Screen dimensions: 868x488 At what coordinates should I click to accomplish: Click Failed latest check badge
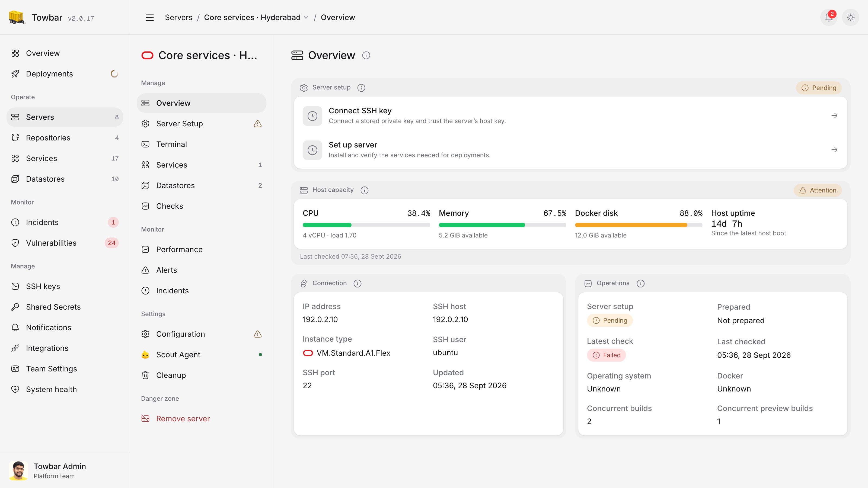[x=606, y=355]
